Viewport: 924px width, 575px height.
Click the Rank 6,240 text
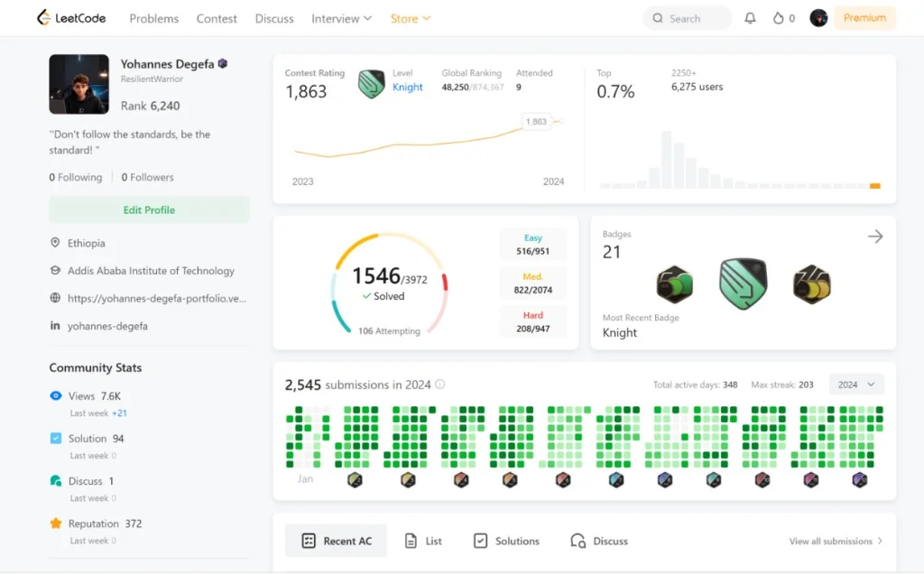click(x=151, y=106)
